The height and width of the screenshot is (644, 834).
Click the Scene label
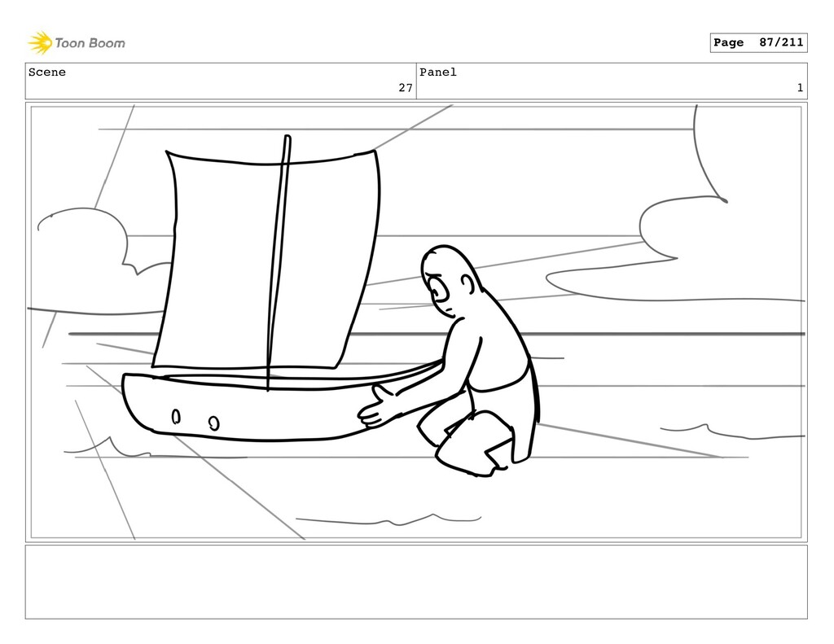click(x=47, y=72)
